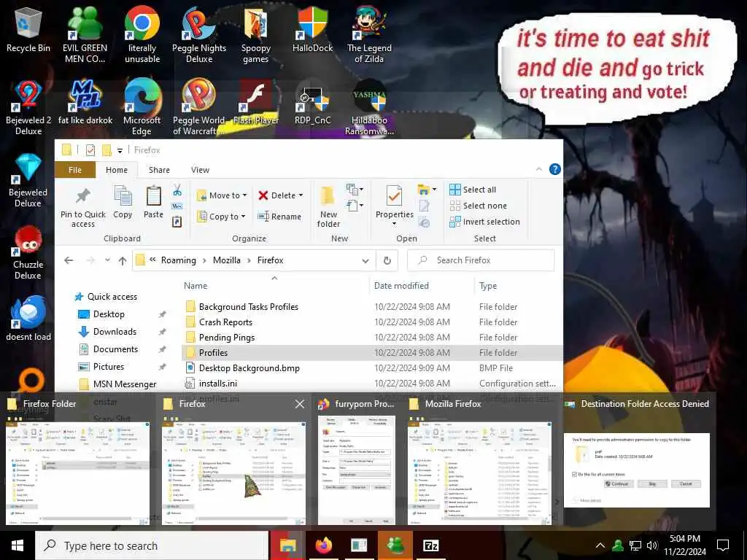Click Select all in ribbon
747x560 pixels.
pyautogui.click(x=473, y=190)
